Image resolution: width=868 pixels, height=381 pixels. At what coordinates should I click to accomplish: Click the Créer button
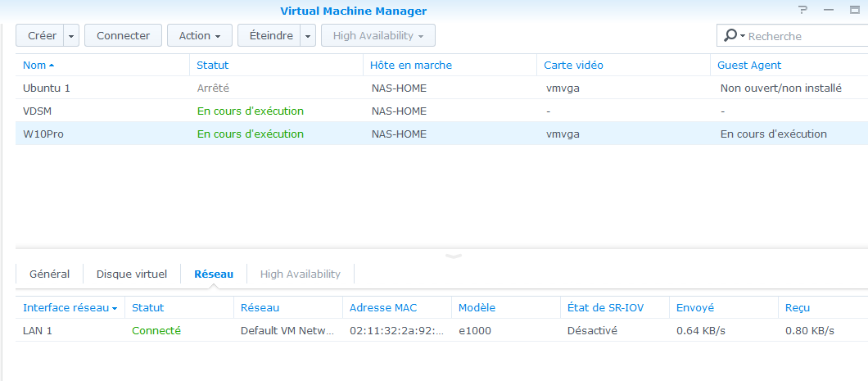coord(40,35)
